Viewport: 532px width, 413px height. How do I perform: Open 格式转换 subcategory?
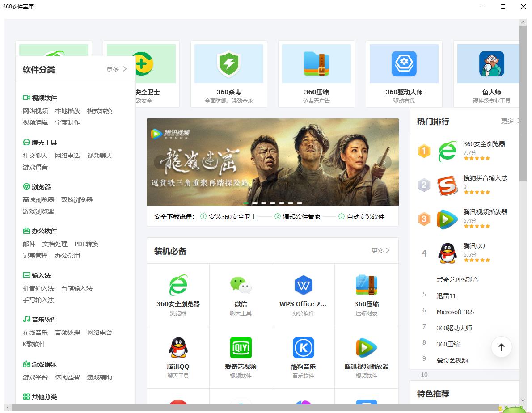pos(99,111)
